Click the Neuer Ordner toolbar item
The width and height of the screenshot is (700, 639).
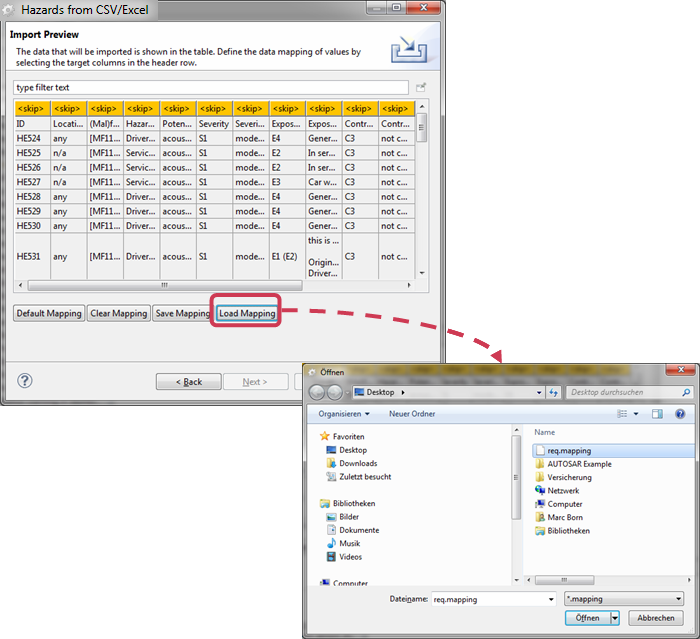click(x=412, y=414)
